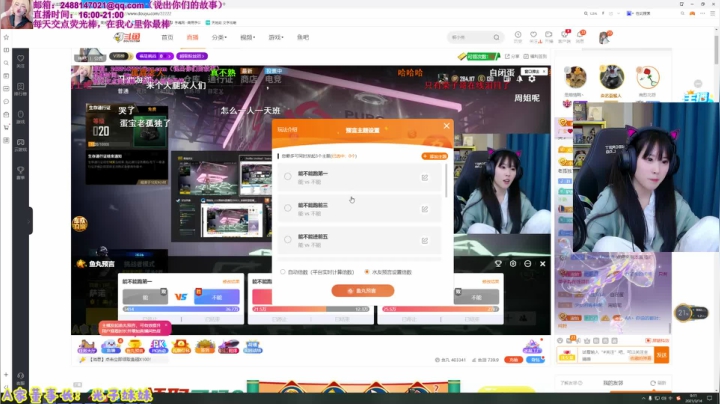The width and height of the screenshot is (720, 404).
Task: Click the blue 背包 button by balance
Action: coord(535,359)
